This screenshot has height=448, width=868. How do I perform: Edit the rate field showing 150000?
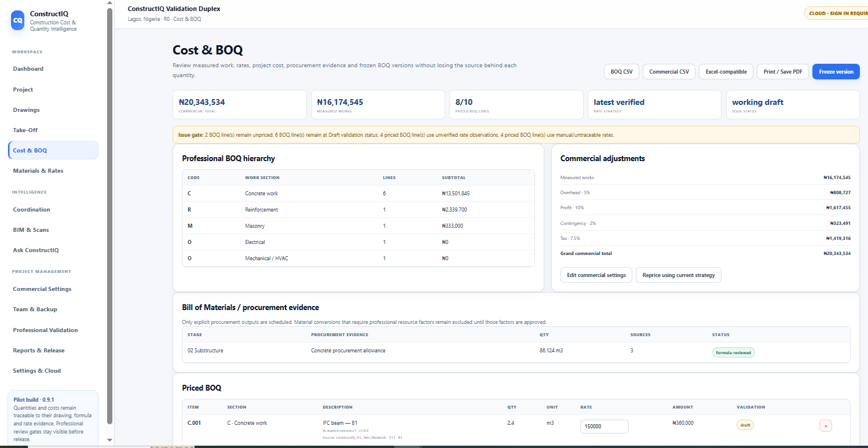(605, 426)
